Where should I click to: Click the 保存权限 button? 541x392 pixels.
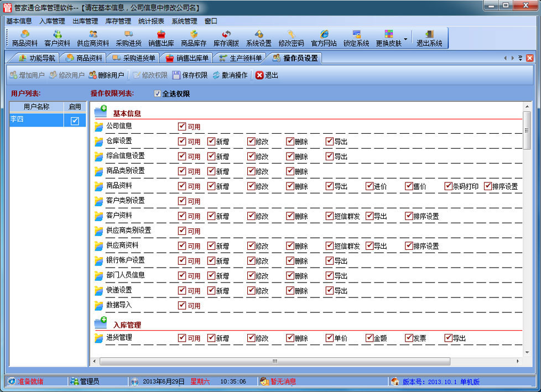coord(190,75)
